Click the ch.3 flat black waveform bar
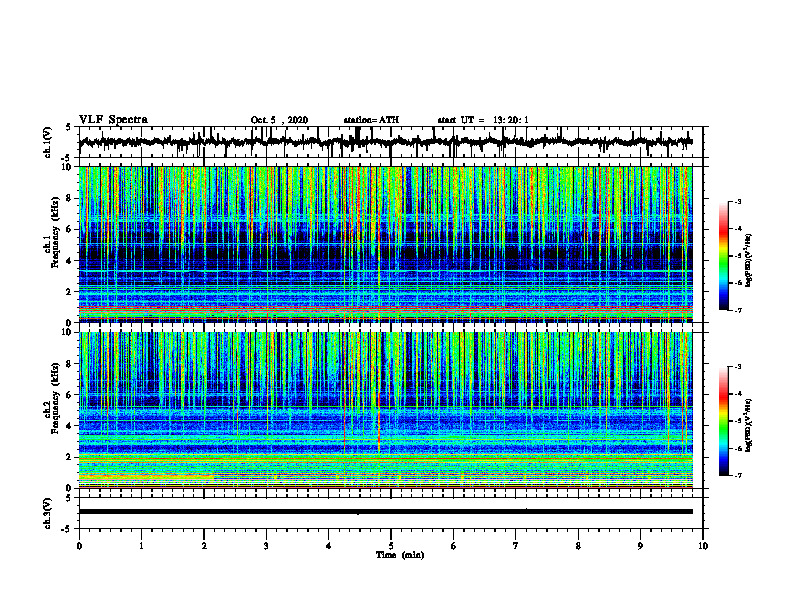 385,512
